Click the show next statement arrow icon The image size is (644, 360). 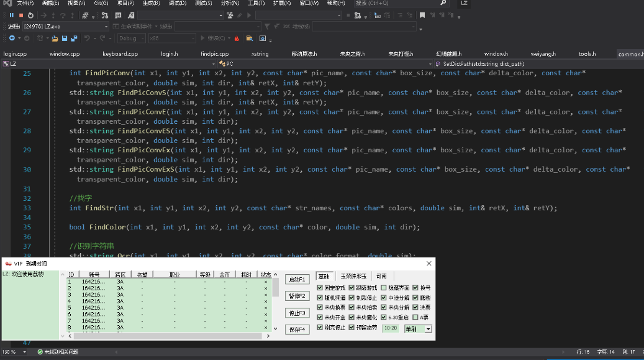43,15
